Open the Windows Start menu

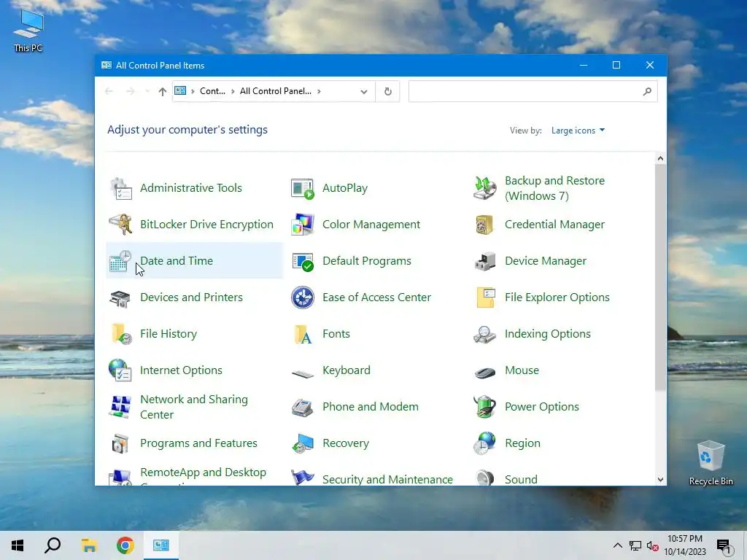(18, 545)
